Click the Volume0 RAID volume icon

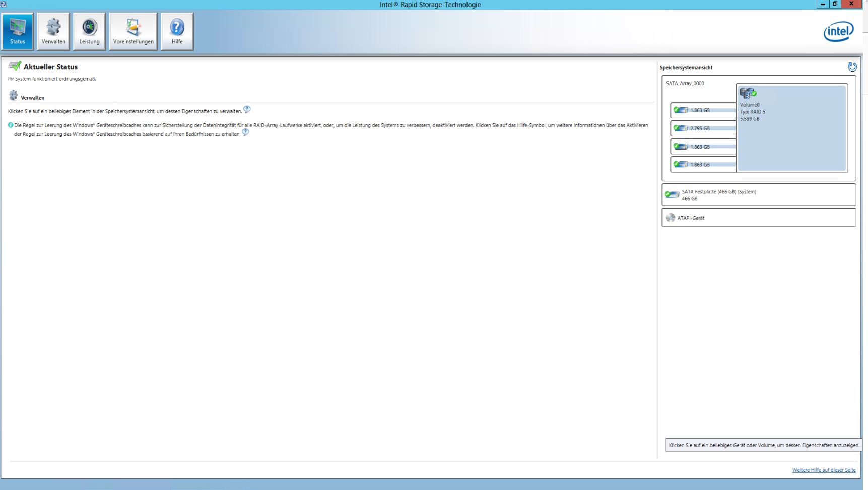pos(748,93)
